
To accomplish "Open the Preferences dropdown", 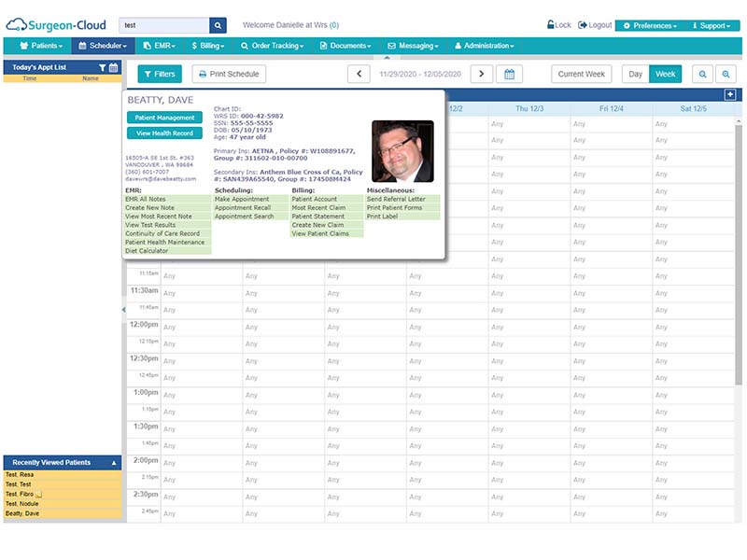I will coord(650,26).
